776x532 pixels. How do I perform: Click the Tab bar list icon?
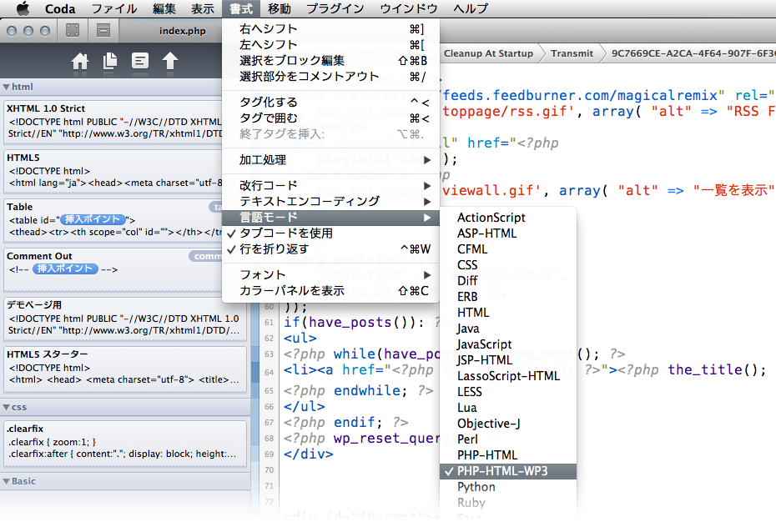[102, 29]
